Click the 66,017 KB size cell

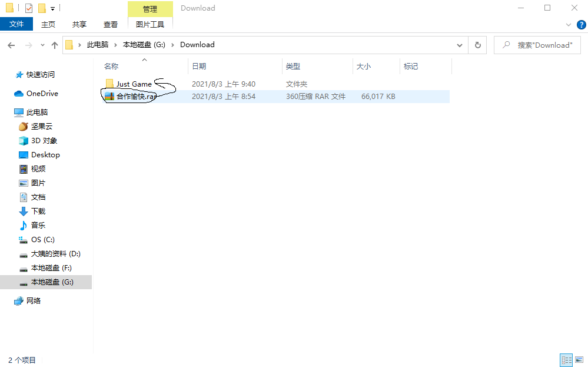[x=378, y=97]
